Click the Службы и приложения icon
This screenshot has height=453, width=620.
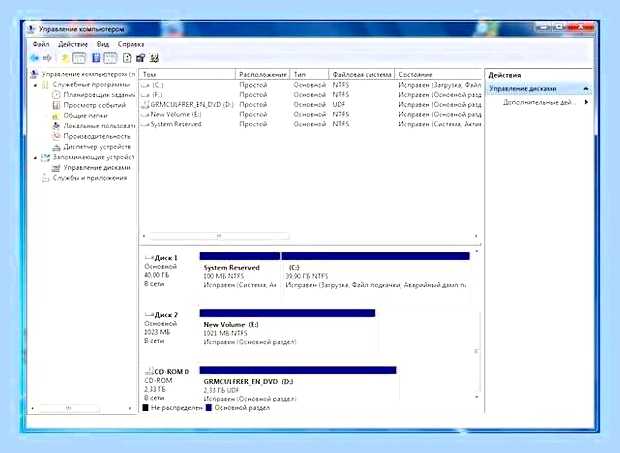point(45,178)
